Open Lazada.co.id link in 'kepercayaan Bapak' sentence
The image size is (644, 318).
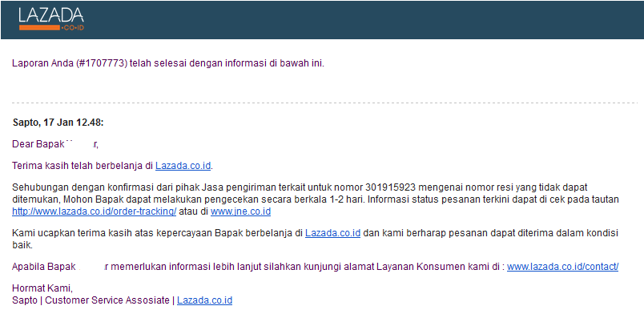(332, 233)
